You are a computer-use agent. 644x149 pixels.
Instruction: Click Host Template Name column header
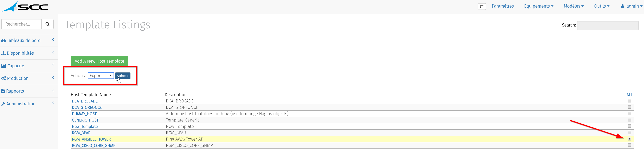(x=91, y=95)
